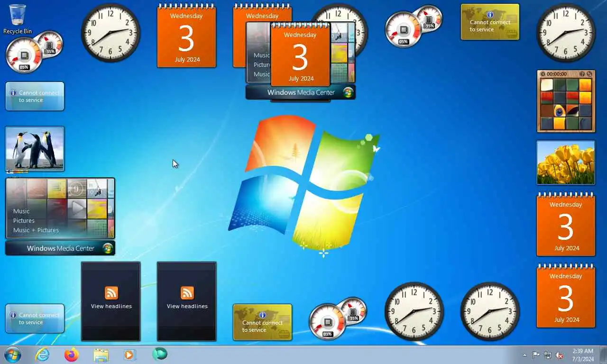Click the question mark icon on Picture Puzzle
The width and height of the screenshot is (607, 364).
[x=582, y=74]
